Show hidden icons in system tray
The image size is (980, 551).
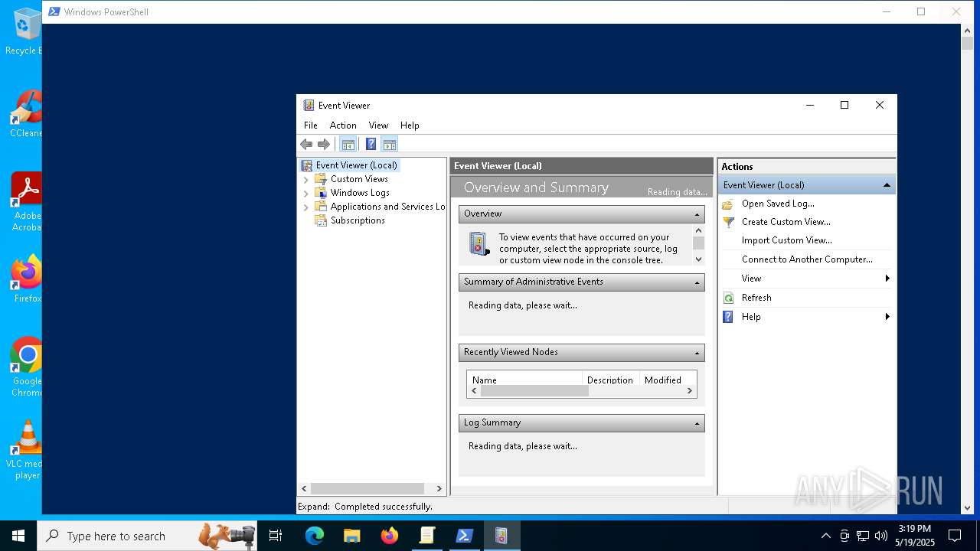pyautogui.click(x=825, y=536)
